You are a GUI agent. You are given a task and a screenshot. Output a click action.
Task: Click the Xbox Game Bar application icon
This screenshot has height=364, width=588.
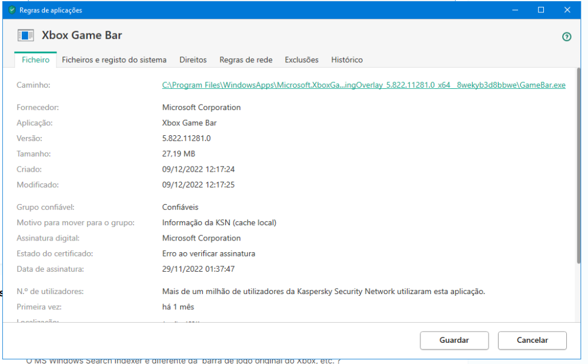coord(25,36)
